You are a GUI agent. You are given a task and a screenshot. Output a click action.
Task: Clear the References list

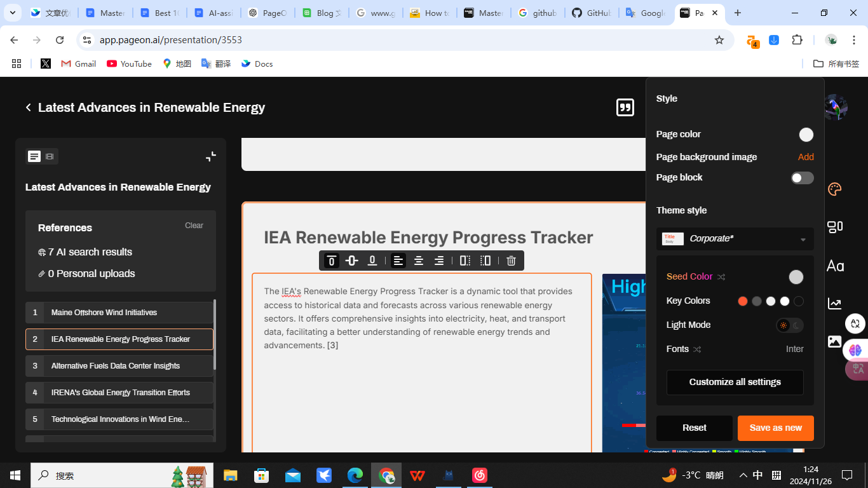(194, 226)
